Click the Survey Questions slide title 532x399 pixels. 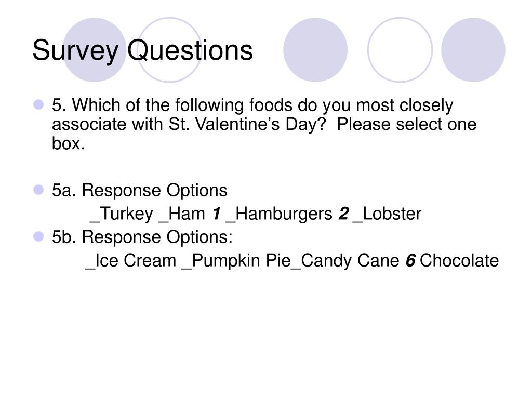[x=142, y=50]
